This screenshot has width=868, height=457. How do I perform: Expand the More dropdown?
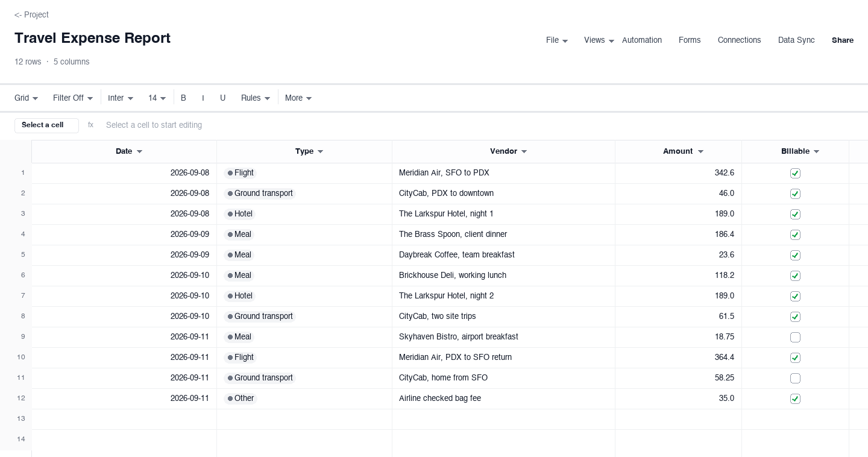pyautogui.click(x=298, y=98)
